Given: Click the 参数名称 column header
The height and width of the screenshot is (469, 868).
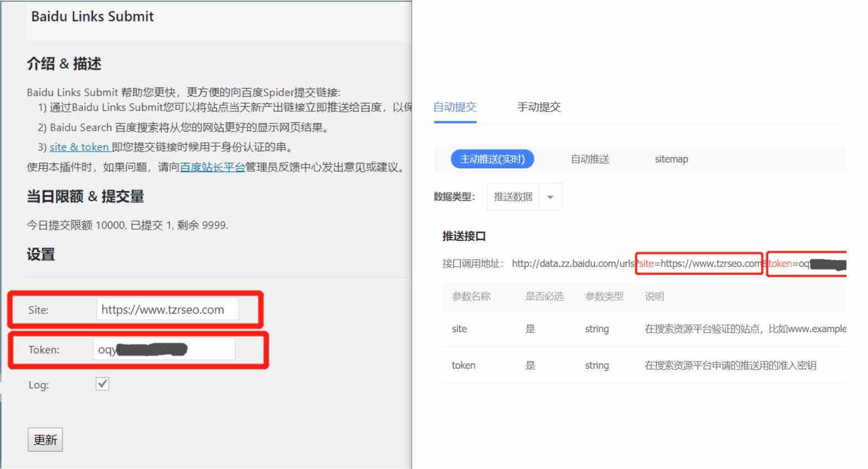Looking at the screenshot, I should (x=471, y=296).
